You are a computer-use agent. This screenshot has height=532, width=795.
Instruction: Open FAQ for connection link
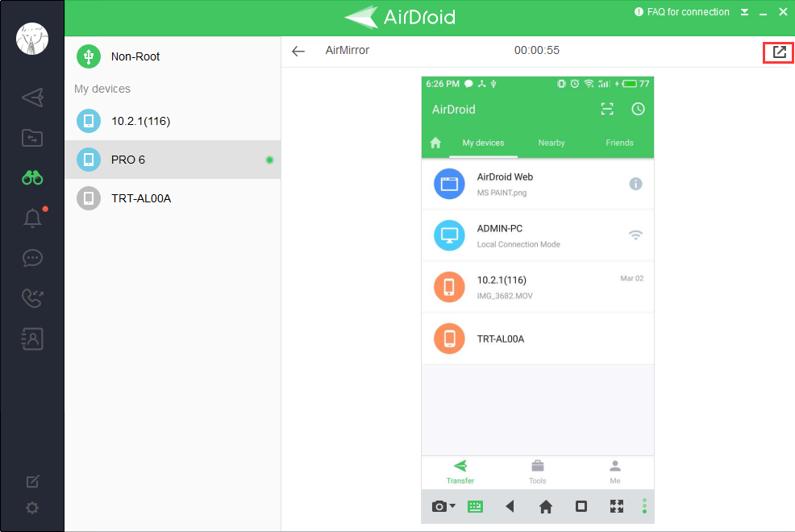(x=682, y=12)
